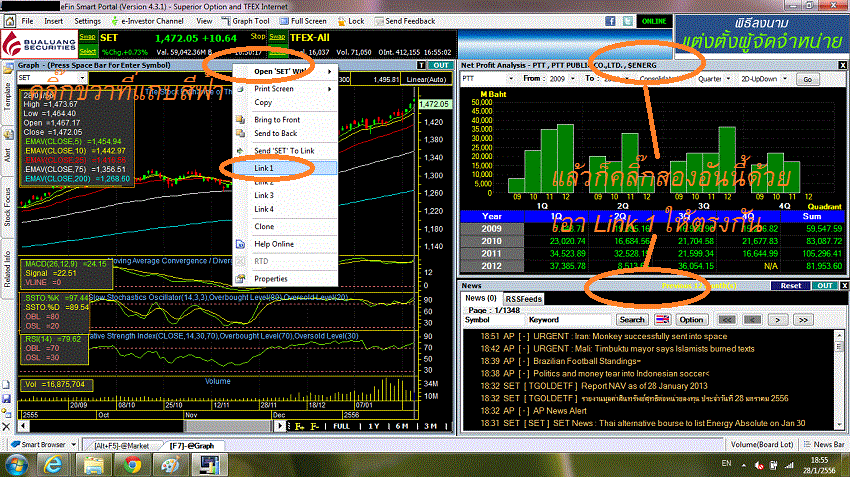Choose Link 1 in context menu
850x477 pixels.
(x=285, y=168)
